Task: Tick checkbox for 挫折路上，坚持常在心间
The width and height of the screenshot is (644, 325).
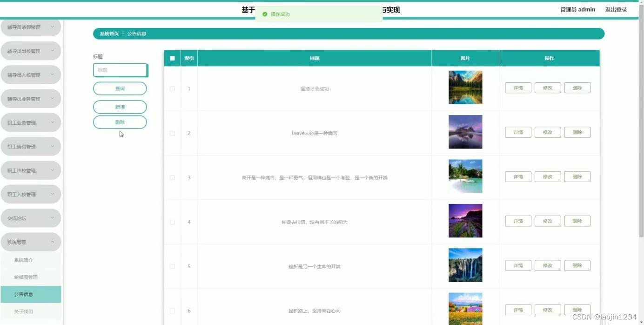Action: point(172,311)
